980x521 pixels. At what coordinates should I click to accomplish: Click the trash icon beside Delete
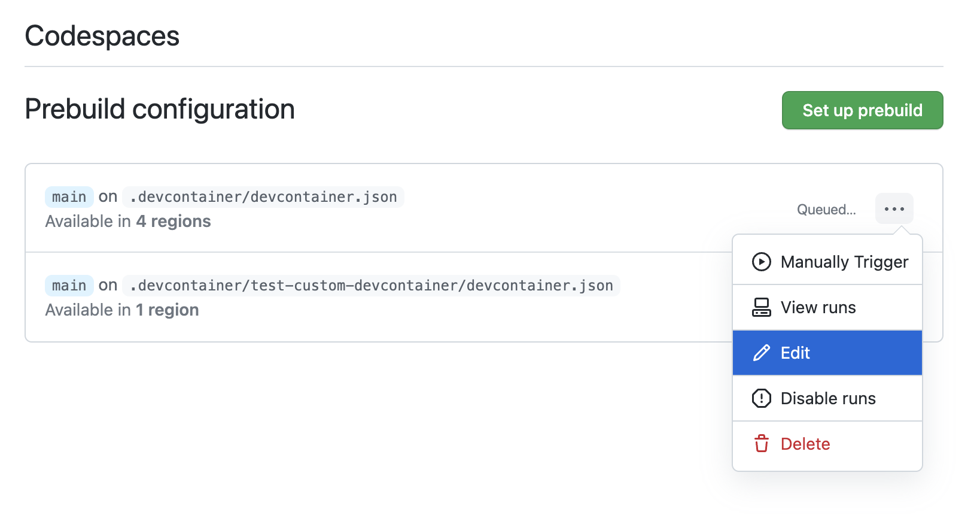[x=761, y=444]
